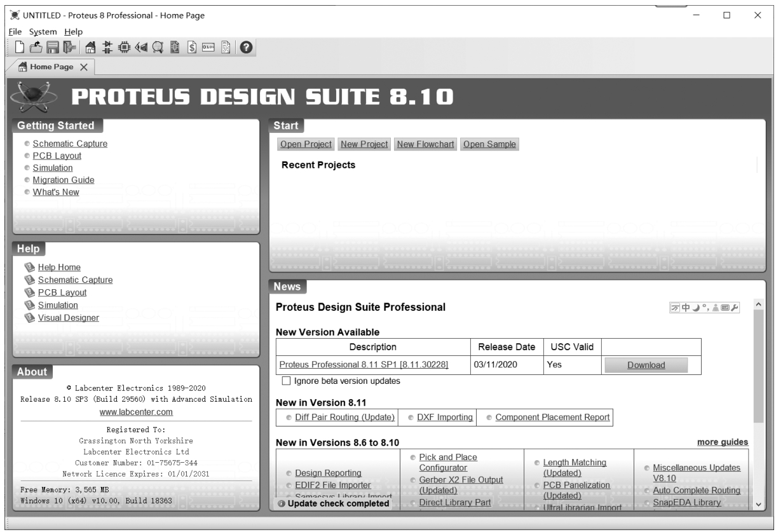Screen dimensions: 776x532
Task: Close the Home Page tab
Action: pyautogui.click(x=84, y=67)
